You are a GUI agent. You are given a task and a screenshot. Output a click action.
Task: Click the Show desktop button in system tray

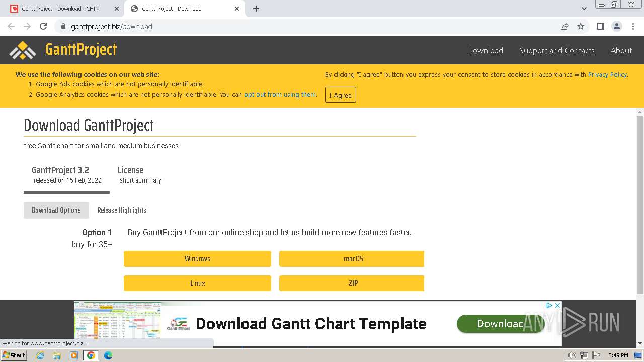click(638, 355)
